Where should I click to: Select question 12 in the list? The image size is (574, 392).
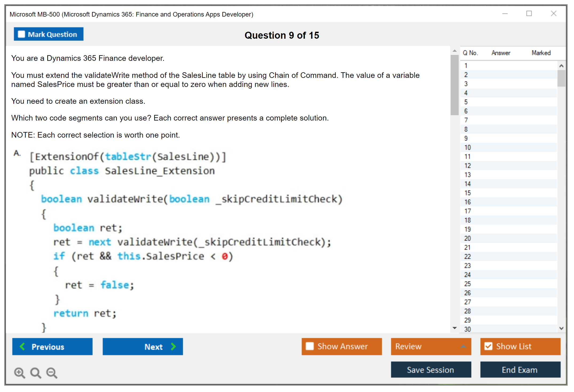coord(467,166)
